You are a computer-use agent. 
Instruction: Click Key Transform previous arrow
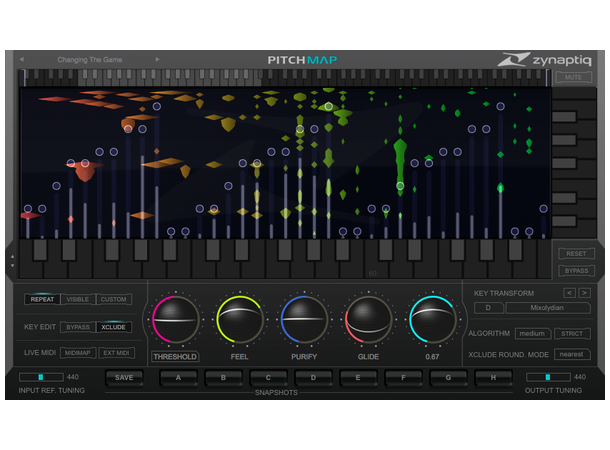coord(570,293)
